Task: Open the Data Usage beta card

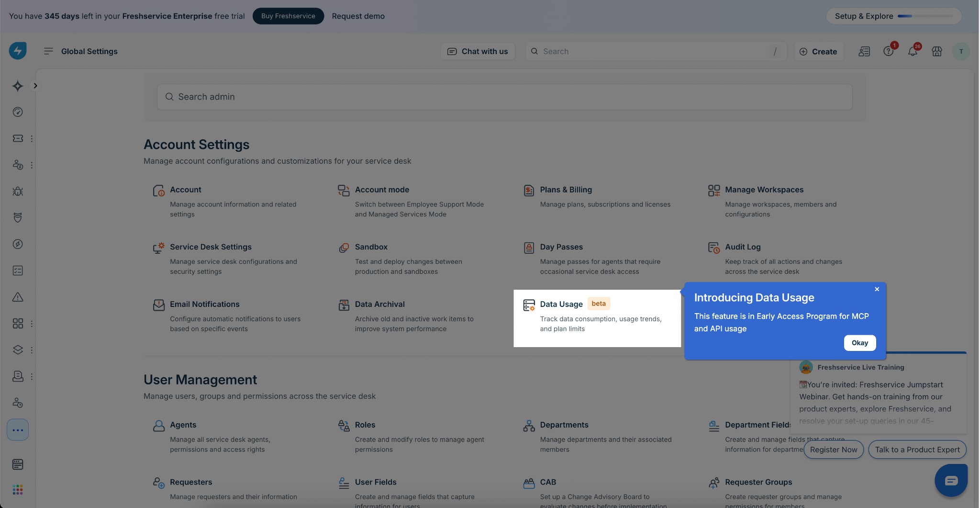Action: tap(597, 318)
